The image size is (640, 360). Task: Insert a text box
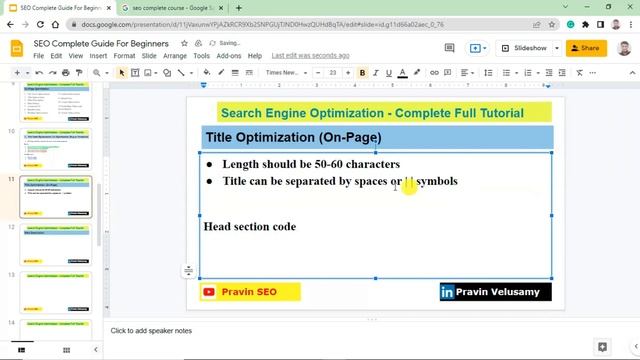(x=135, y=73)
